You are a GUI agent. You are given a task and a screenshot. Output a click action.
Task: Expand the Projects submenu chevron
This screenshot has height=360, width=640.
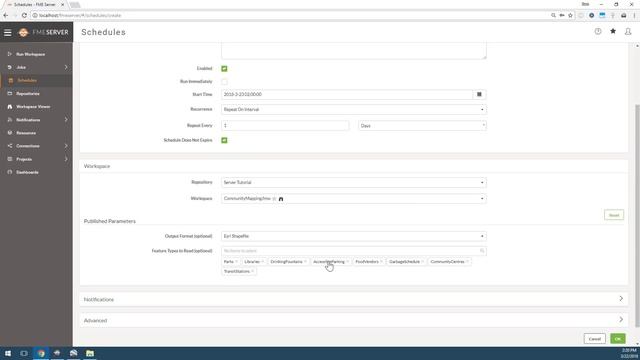coord(66,159)
